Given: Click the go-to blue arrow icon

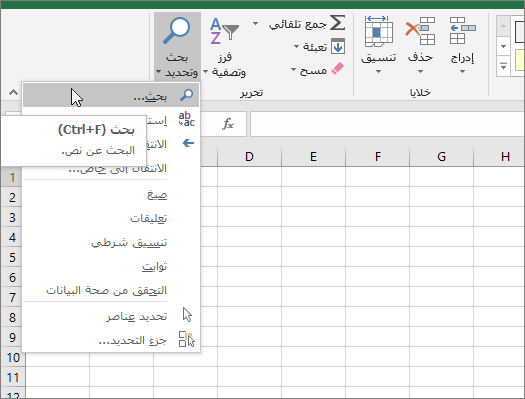Looking at the screenshot, I should click(188, 143).
